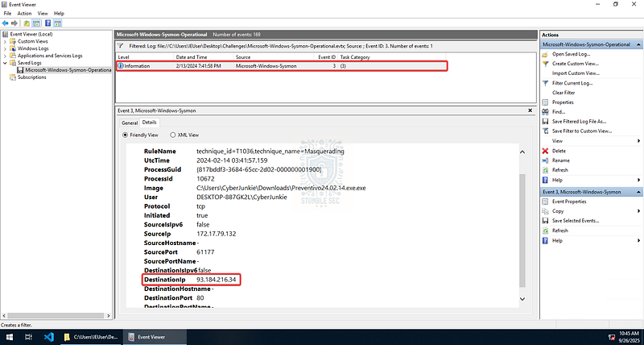
Task: Click the Windows Start button
Action: click(9, 337)
